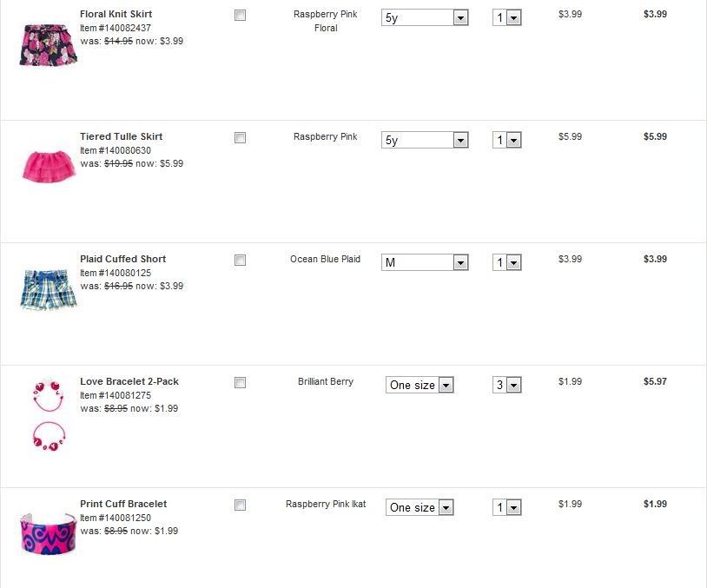View the Print Cuff Bracelet picture
Screen dimensions: 707x588
(49, 532)
